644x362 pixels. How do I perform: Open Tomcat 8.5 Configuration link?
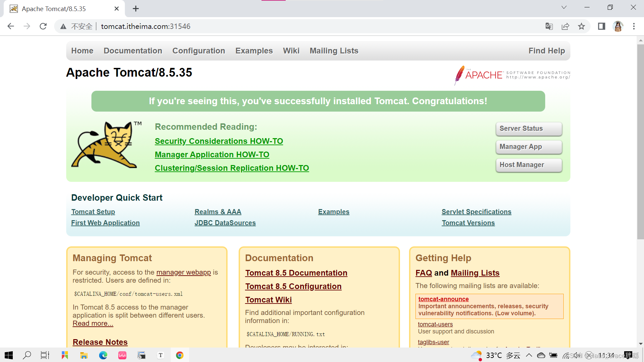pyautogui.click(x=293, y=286)
